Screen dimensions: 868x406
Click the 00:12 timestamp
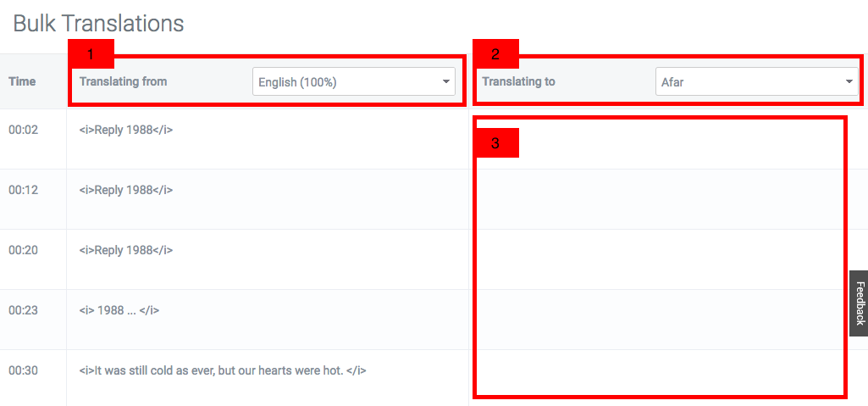point(23,190)
